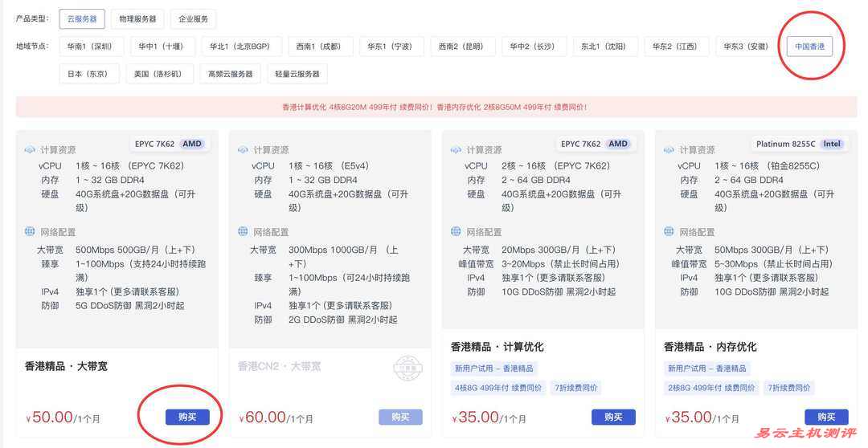The image size is (868, 448).
Task: Buy the 香港精品·内存优化 plan
Action: tap(826, 417)
